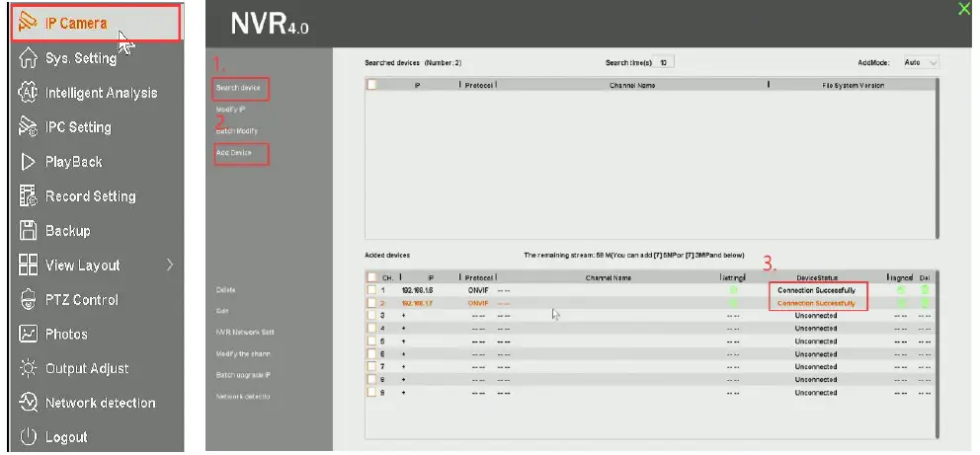
Task: Click the IP Camera icon in the sidebar
Action: [28, 23]
